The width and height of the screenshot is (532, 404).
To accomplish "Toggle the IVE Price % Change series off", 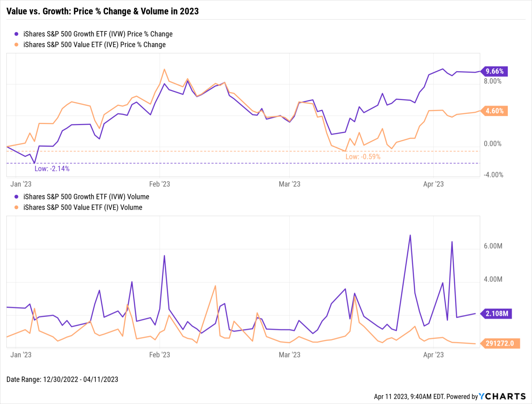I will (x=94, y=45).
